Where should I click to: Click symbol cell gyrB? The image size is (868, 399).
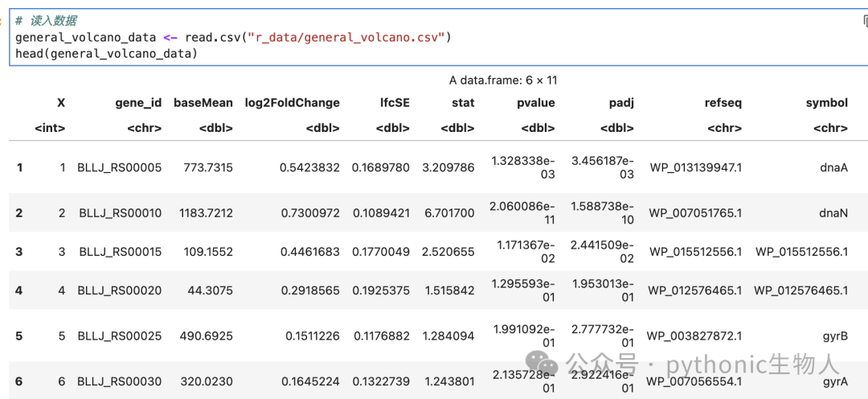pos(837,335)
